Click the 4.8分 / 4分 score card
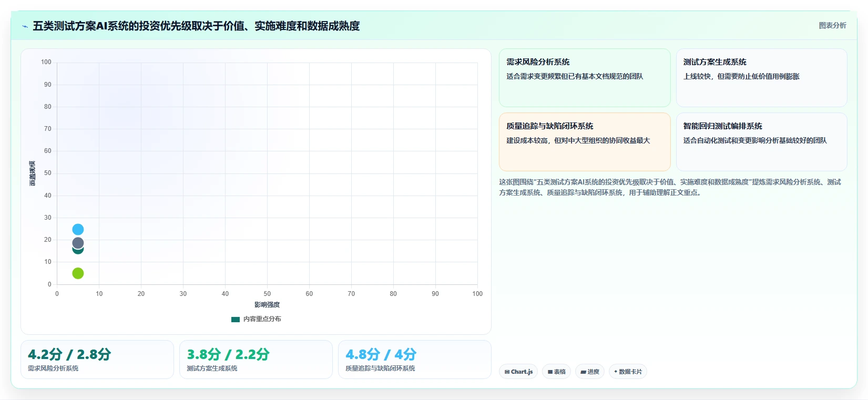 point(415,360)
